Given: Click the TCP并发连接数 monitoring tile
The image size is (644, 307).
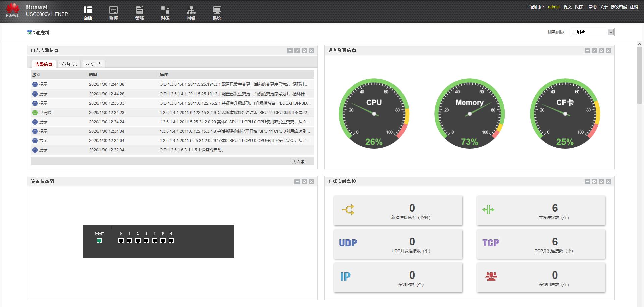Looking at the screenshot, I should pos(541,244).
